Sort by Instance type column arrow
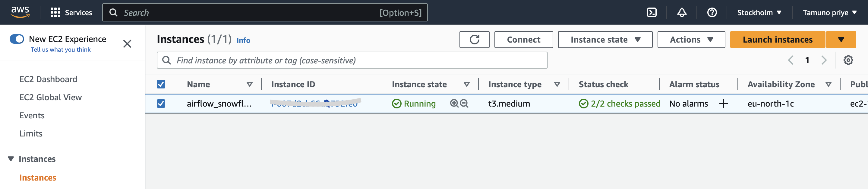The image size is (868, 189). 557,84
